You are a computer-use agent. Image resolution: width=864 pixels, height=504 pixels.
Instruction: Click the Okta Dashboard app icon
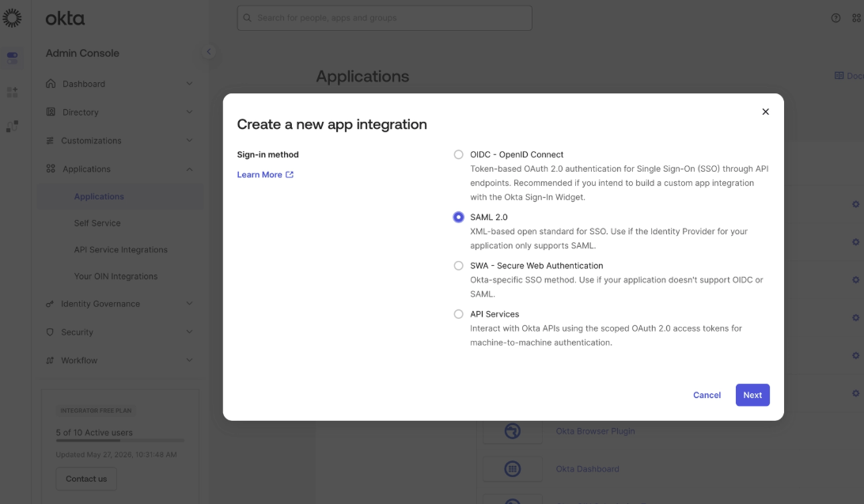513,468
